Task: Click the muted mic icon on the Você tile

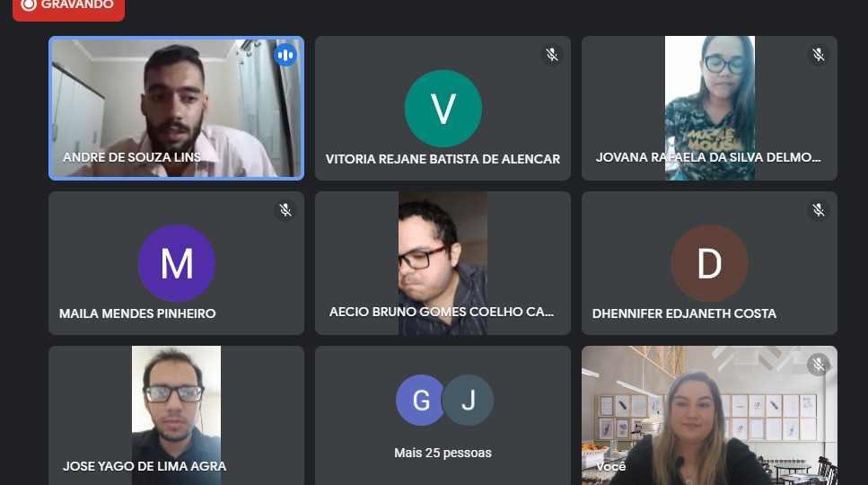Action: (x=819, y=365)
